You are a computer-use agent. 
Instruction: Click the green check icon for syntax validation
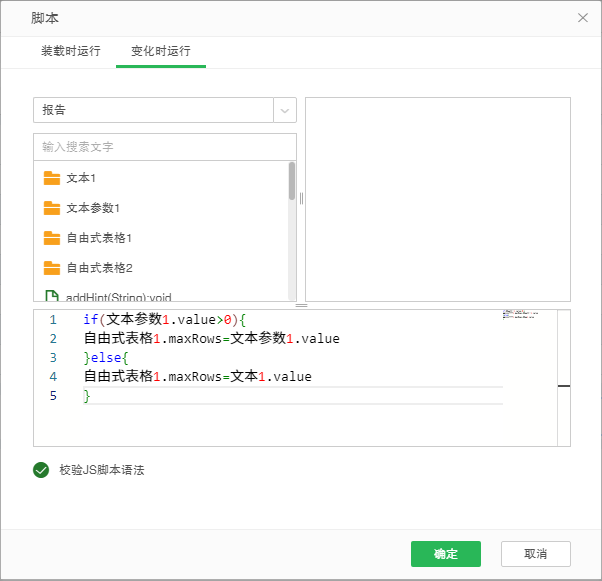(41, 470)
